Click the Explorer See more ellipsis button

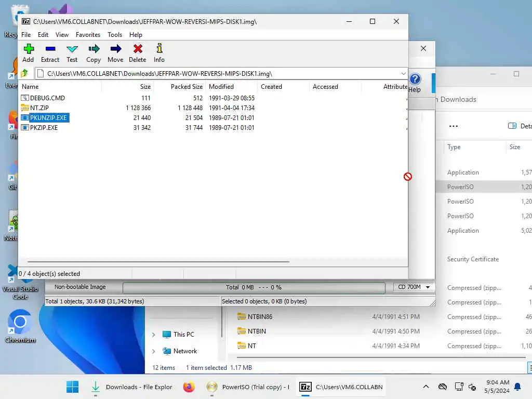(453, 126)
